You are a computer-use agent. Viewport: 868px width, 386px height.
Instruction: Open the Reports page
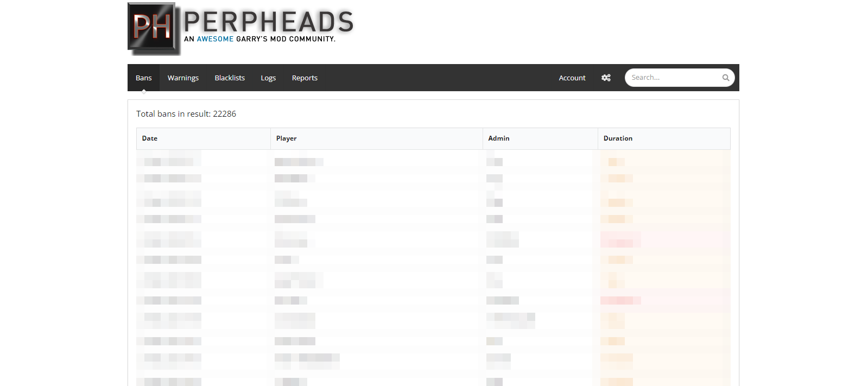coord(305,78)
